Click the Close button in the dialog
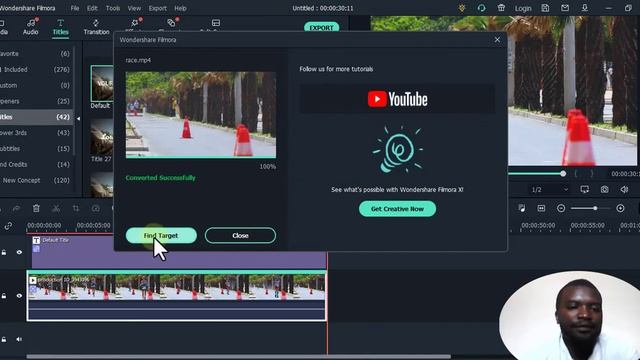This screenshot has height=360, width=640. (240, 236)
